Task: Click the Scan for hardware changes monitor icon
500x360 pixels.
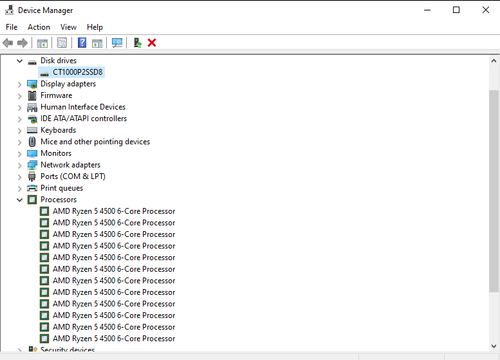Action: point(117,43)
